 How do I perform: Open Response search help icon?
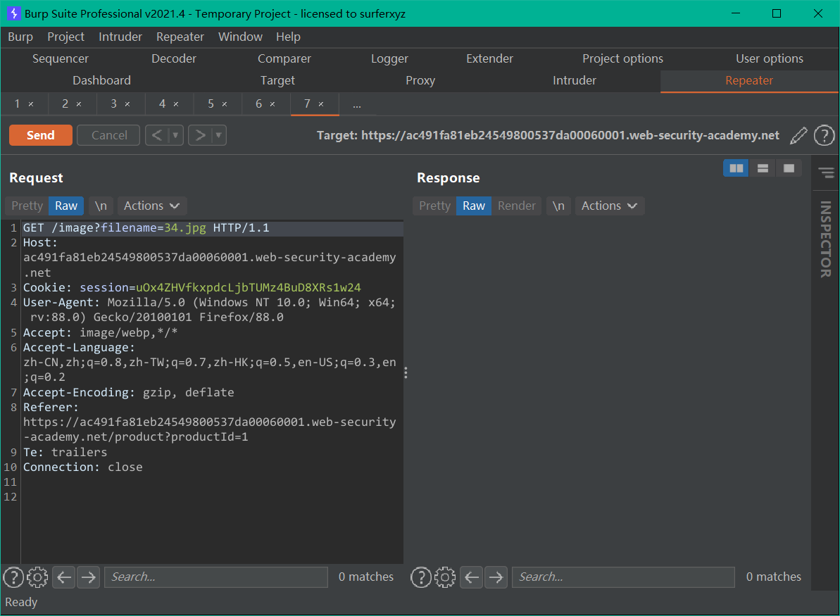421,577
